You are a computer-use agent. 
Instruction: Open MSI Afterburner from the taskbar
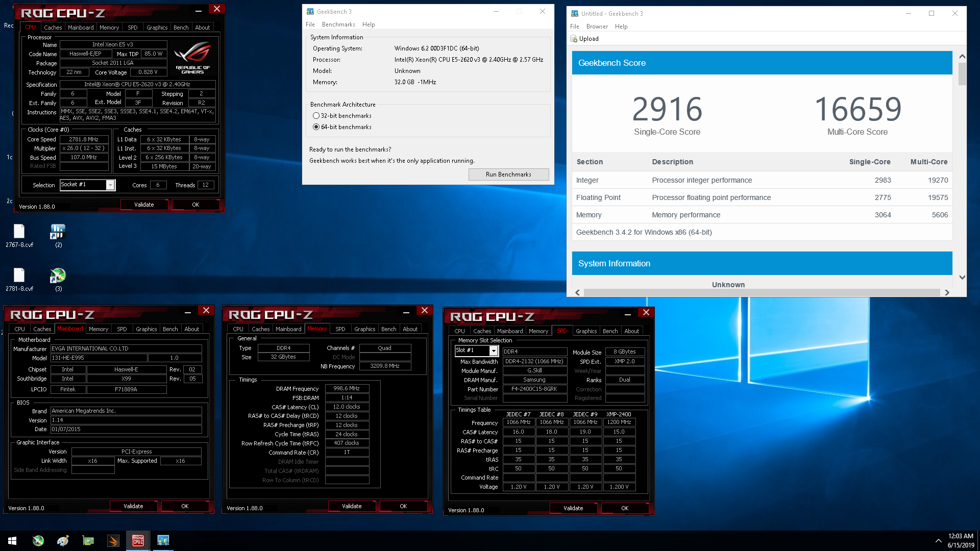point(38,541)
